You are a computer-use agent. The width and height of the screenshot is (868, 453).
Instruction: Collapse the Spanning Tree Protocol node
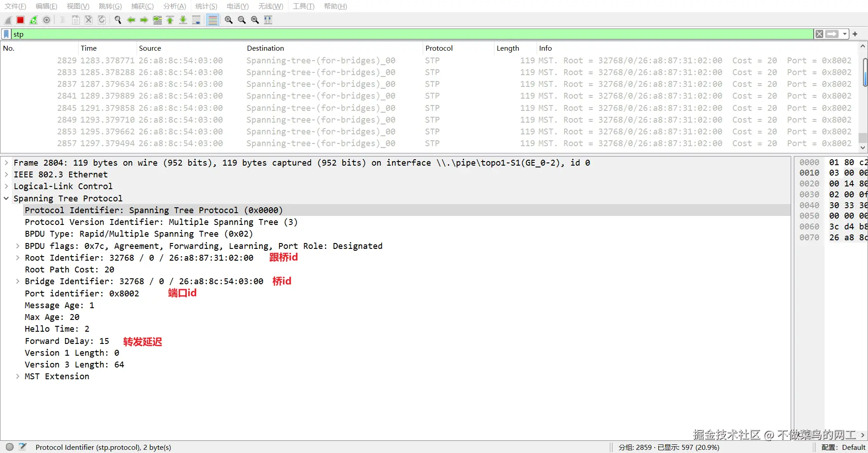pos(6,198)
